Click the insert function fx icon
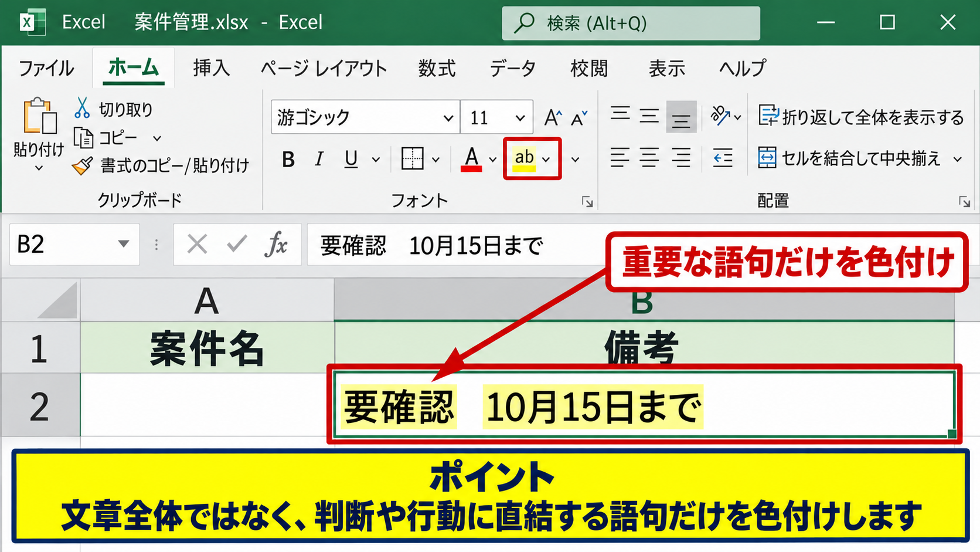The image size is (980, 552). 276,244
